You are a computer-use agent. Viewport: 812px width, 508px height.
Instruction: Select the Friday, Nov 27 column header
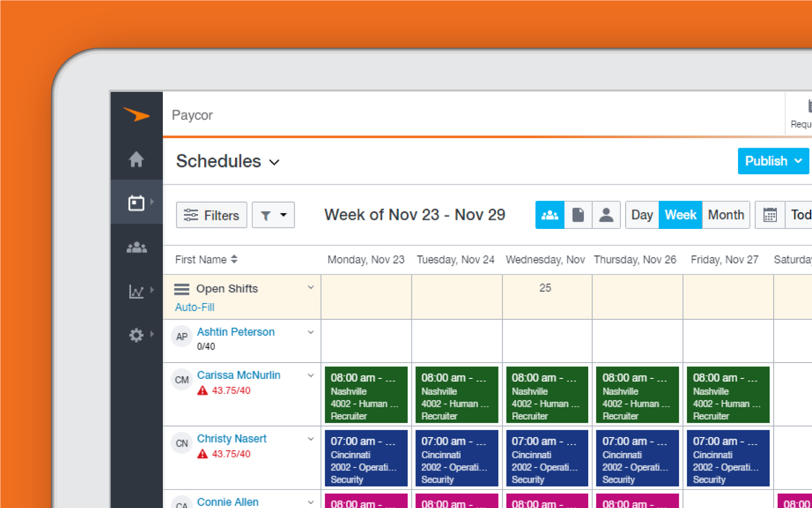(724, 260)
